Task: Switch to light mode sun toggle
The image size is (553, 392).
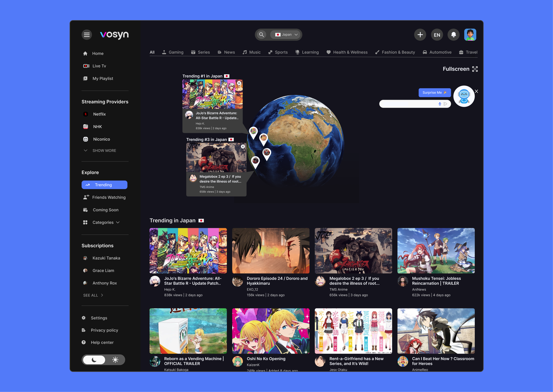Action: coord(115,360)
